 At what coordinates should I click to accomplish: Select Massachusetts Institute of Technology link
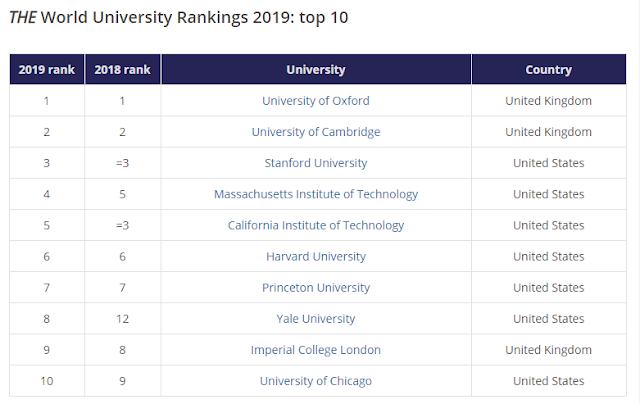pos(315,194)
